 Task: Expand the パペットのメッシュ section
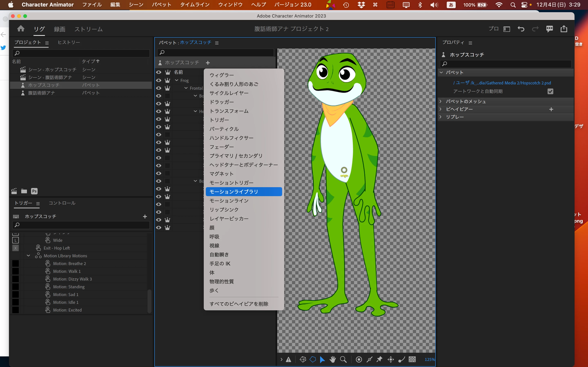pyautogui.click(x=441, y=101)
